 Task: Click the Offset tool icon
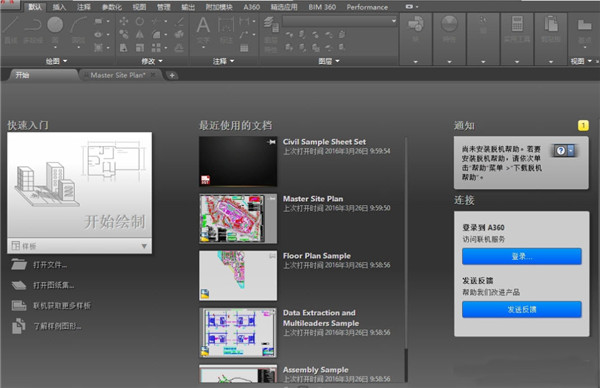179,47
